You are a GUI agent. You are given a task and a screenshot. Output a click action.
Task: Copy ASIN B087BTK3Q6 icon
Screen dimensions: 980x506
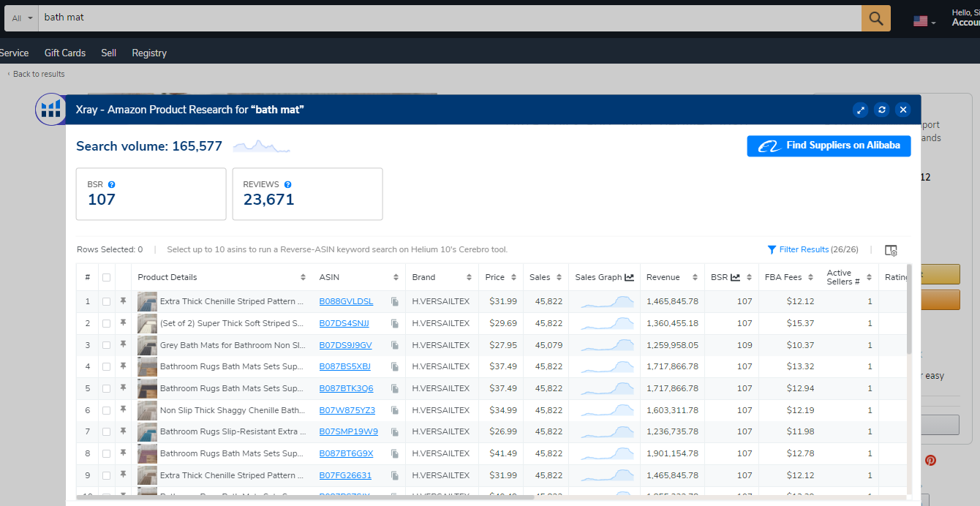point(395,388)
